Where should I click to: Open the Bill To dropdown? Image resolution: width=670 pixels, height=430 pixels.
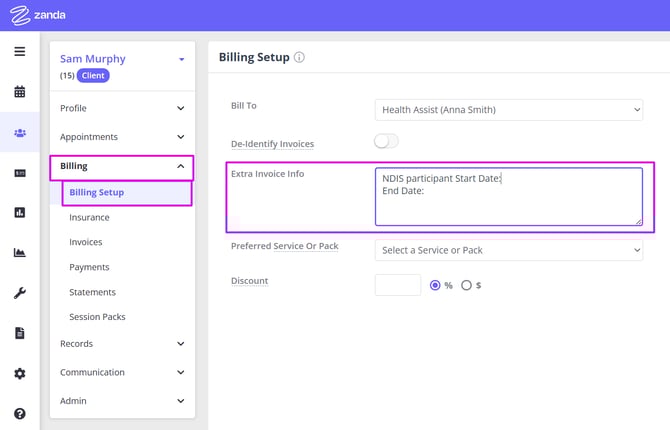pos(508,109)
